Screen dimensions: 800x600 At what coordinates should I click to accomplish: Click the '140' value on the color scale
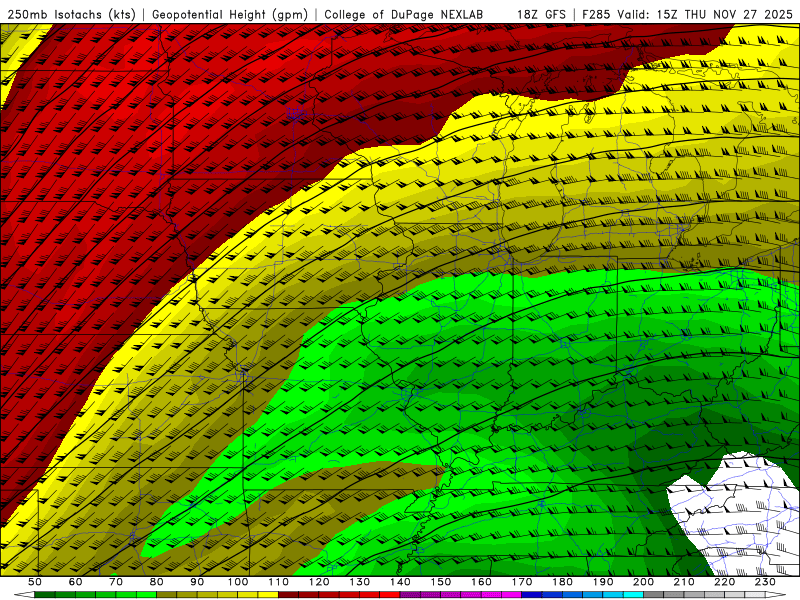(x=400, y=582)
